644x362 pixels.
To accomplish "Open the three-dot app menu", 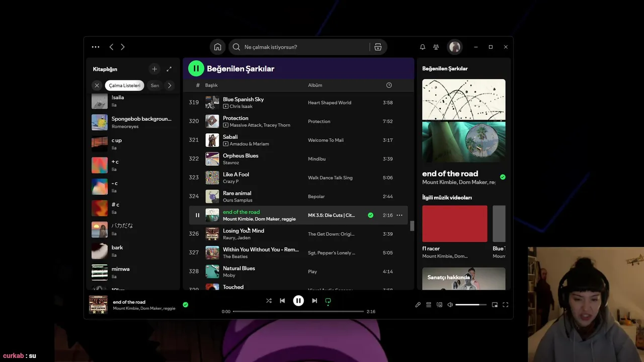I will [96, 47].
